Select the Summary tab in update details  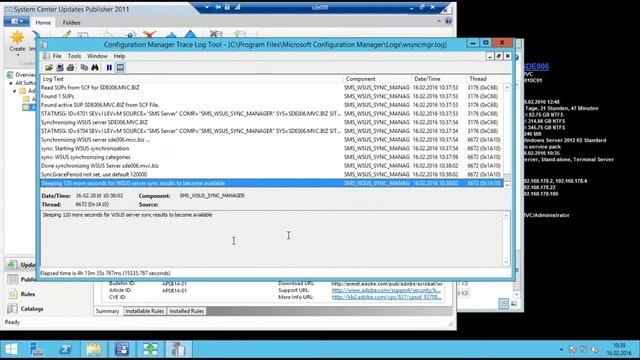(x=107, y=311)
